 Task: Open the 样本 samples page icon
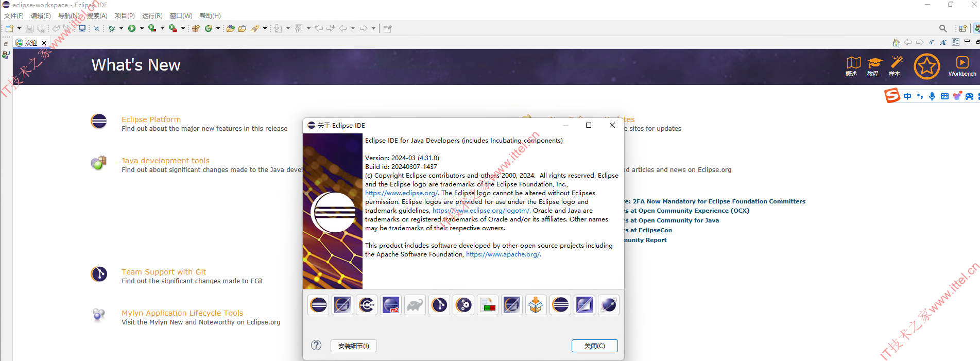tap(896, 66)
